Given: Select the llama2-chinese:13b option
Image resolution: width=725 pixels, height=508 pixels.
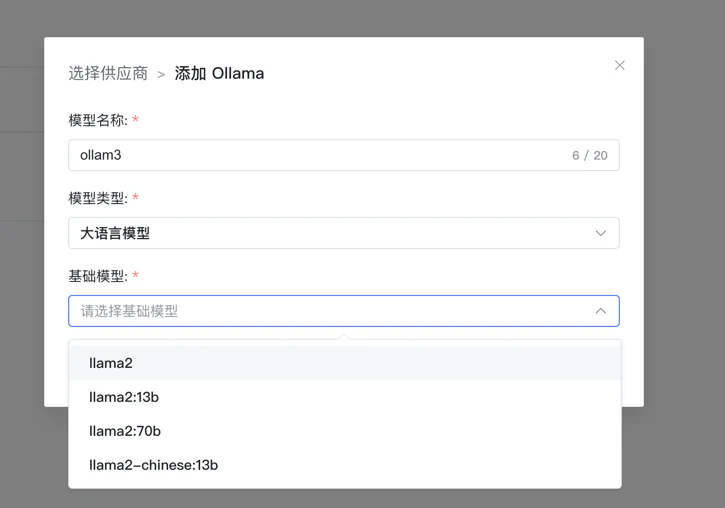Looking at the screenshot, I should coord(153,465).
